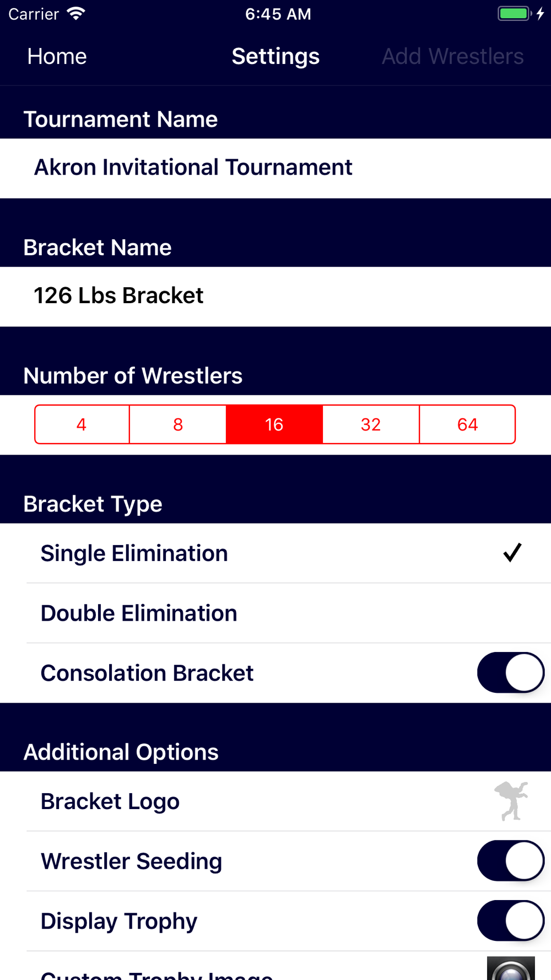Screen dimensions: 551x980
Task: Tap the Single Elimination checkmark icon
Action: pyautogui.click(x=512, y=552)
